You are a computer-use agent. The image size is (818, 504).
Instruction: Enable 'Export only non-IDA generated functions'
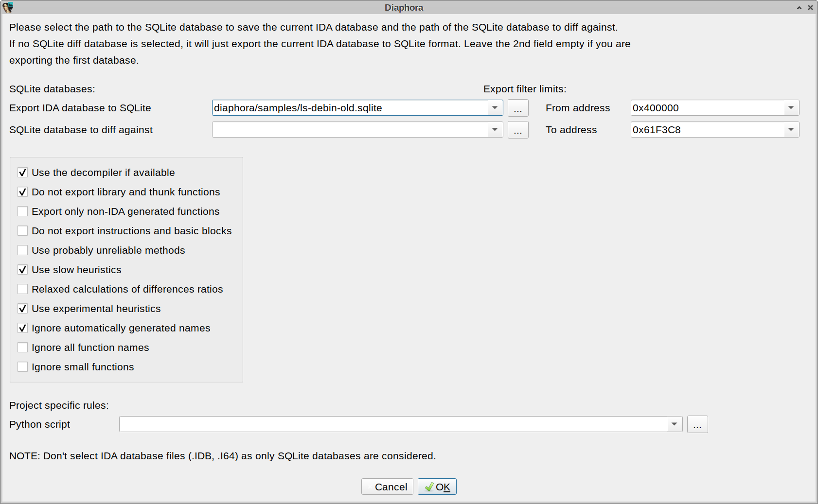22,211
